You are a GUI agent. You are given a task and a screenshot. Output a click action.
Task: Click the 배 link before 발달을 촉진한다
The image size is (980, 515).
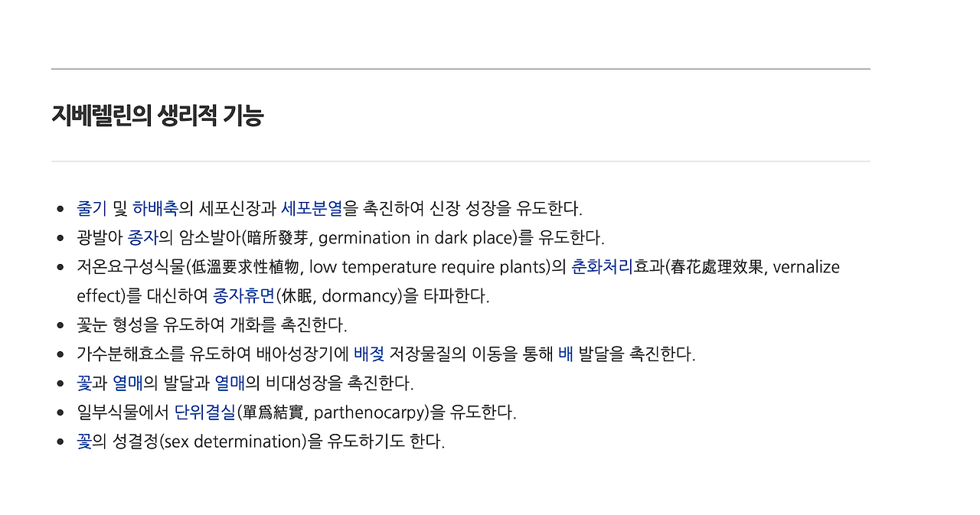point(566,354)
